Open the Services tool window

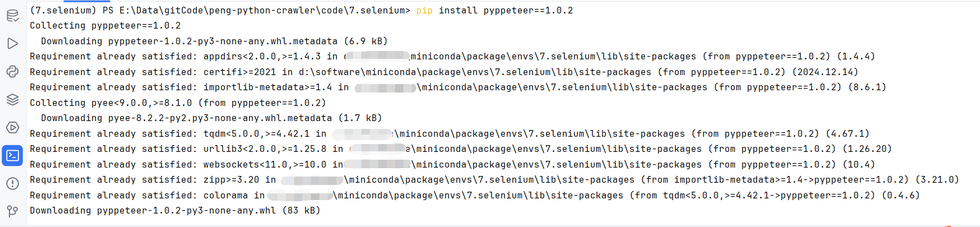[12, 128]
